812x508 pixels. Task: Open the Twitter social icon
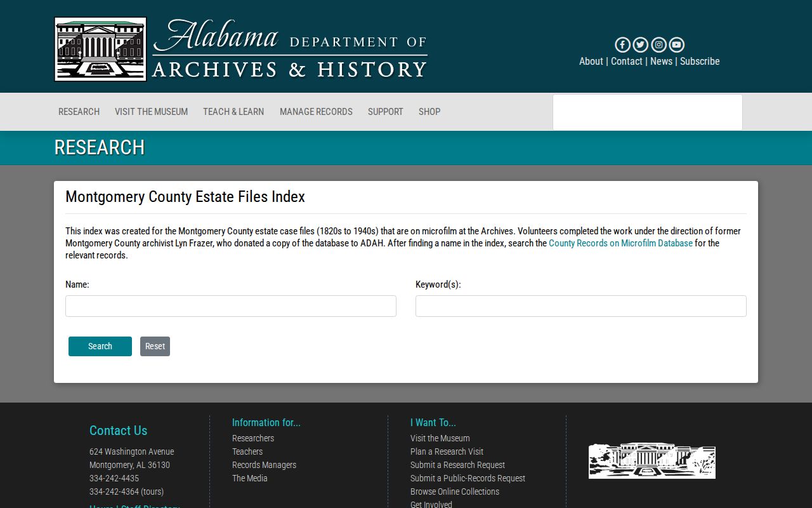[x=640, y=44]
